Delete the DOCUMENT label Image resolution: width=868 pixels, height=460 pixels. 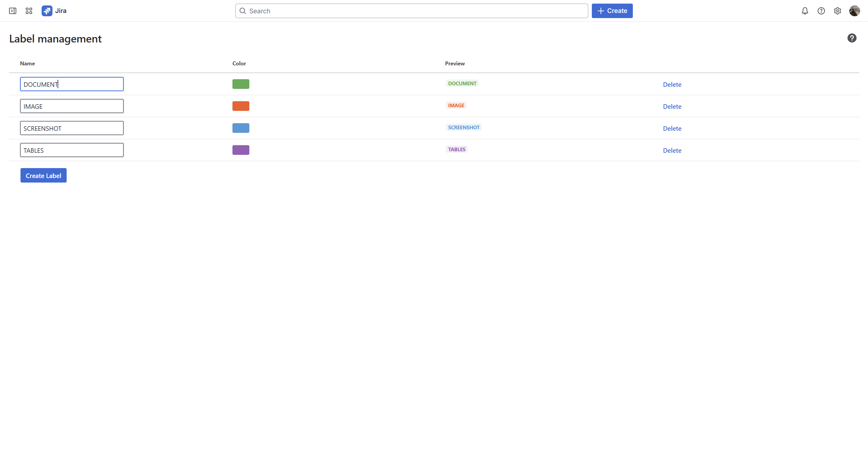click(x=672, y=84)
